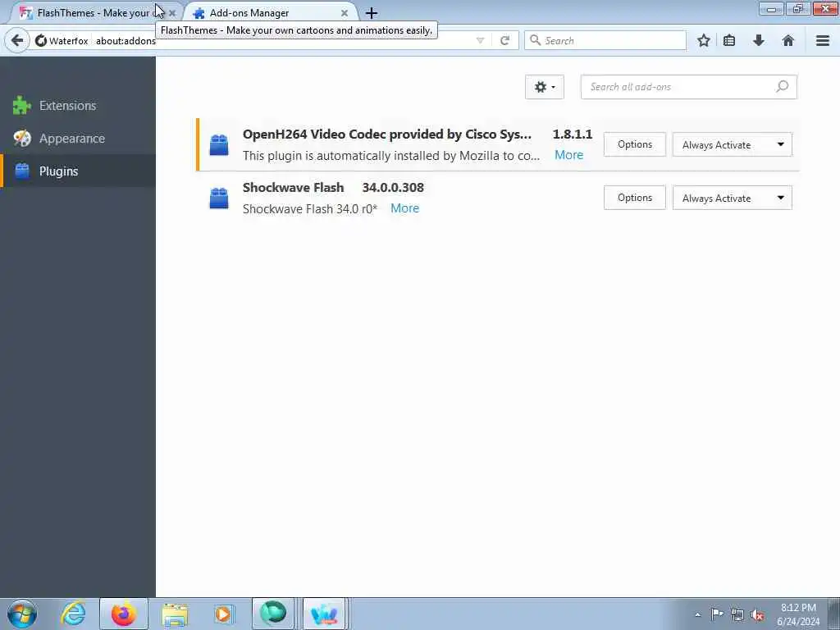This screenshot has width=840, height=630.
Task: Open the gear tools menu for add-ons
Action: [545, 87]
